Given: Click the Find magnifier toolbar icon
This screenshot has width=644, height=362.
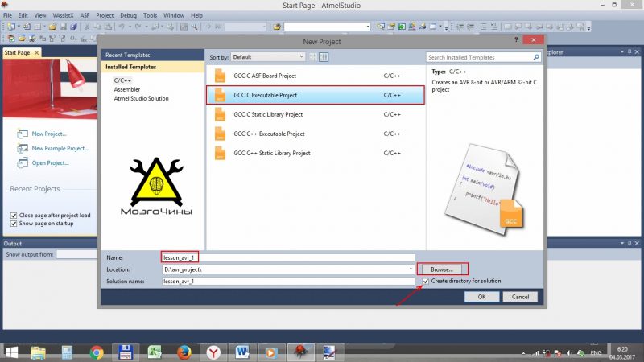Looking at the screenshot, I should coord(194,27).
